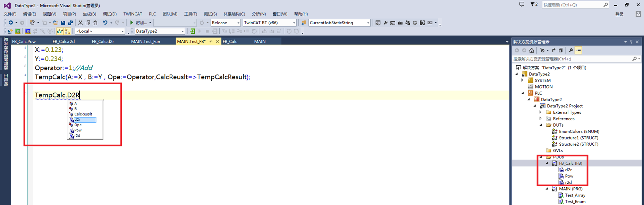644x205 pixels.
Task: Cut selection with the scissors icon
Action: pyautogui.click(x=80, y=23)
